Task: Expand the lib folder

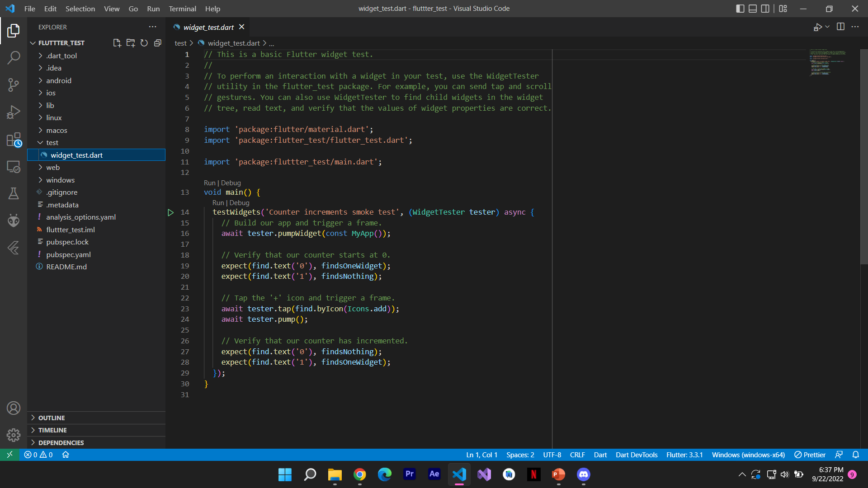Action: point(50,105)
